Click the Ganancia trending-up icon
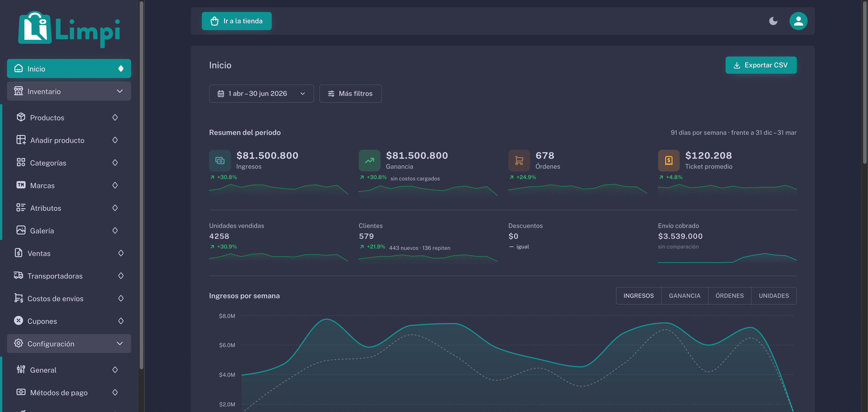 click(369, 161)
